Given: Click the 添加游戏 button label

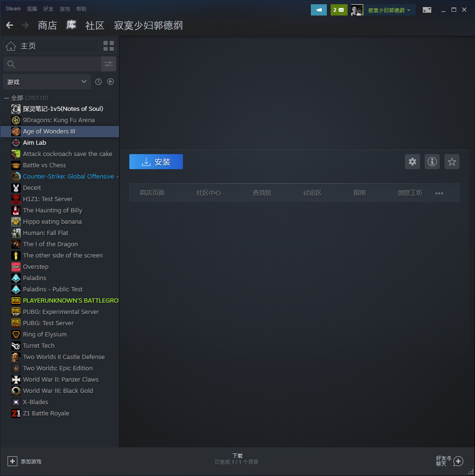Looking at the screenshot, I should 31,461.
